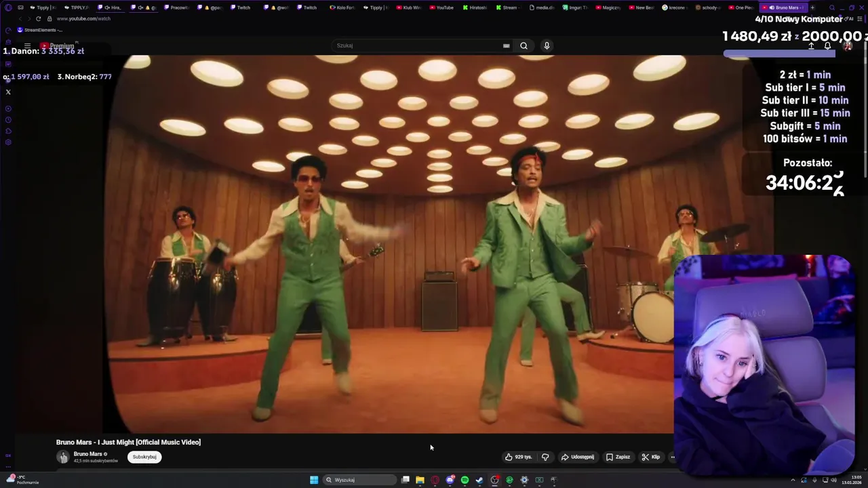
Task: Click the browser address bar youtube.com/watch
Action: pos(83,18)
